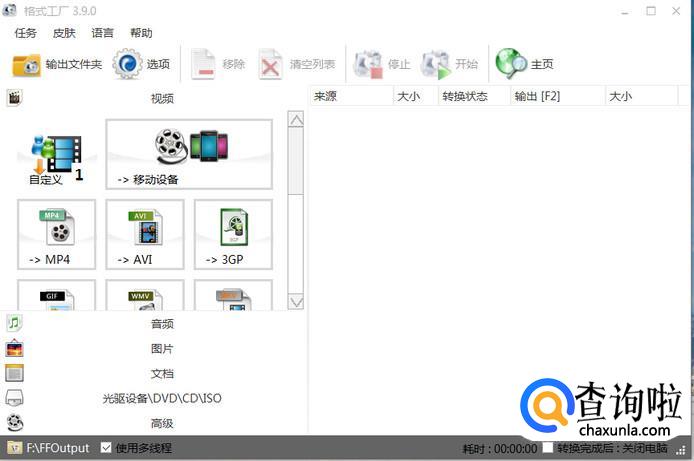The image size is (694, 461).
Task: Open the 任务 menu
Action: pos(26,33)
